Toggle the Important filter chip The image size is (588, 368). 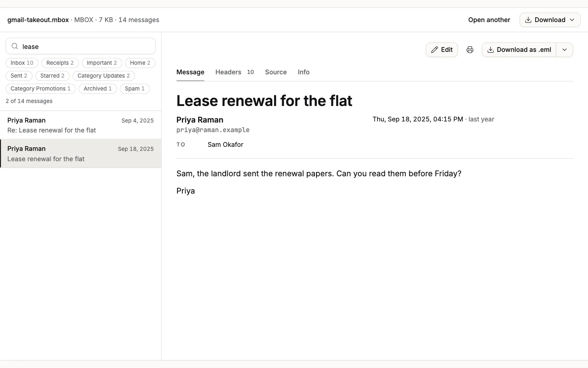click(102, 63)
